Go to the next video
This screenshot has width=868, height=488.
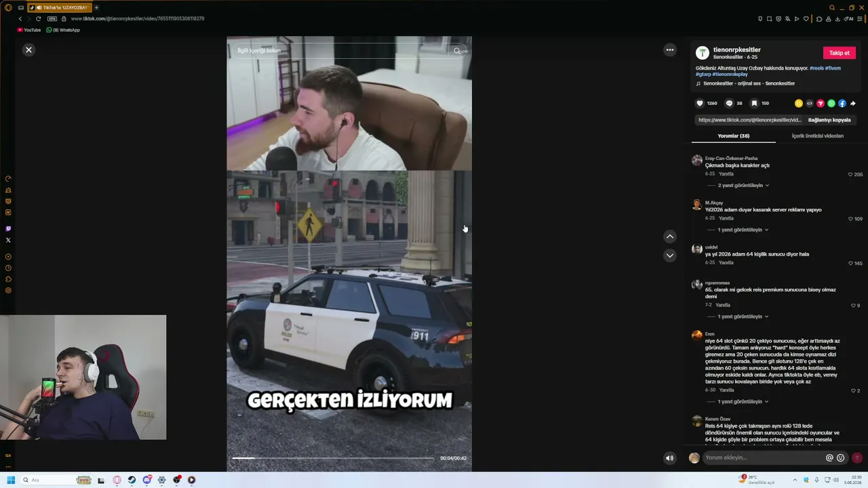click(x=670, y=256)
